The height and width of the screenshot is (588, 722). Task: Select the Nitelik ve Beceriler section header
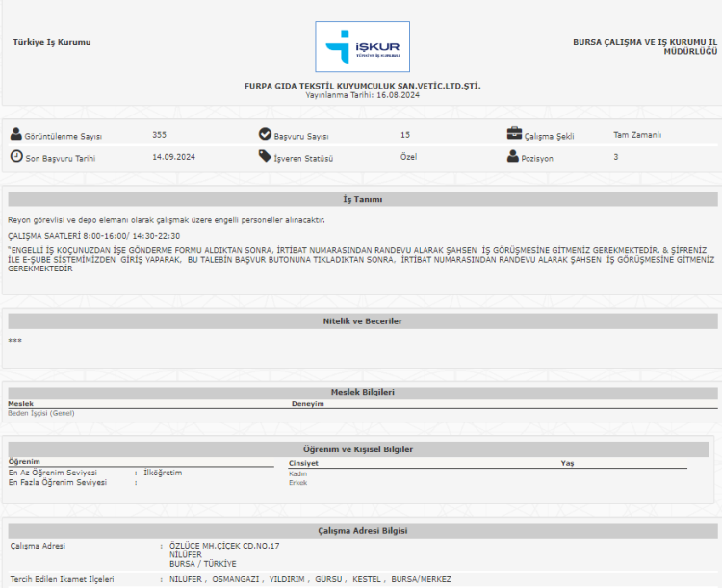pyautogui.click(x=363, y=320)
